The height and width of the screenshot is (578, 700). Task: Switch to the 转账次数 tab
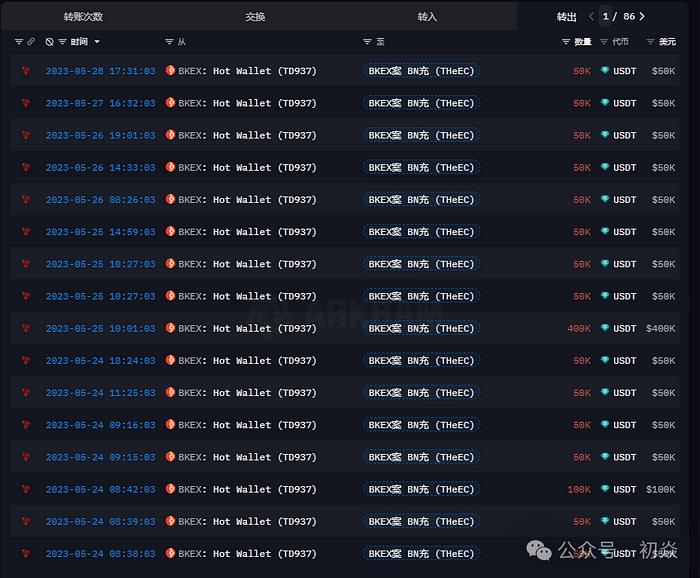pos(83,17)
